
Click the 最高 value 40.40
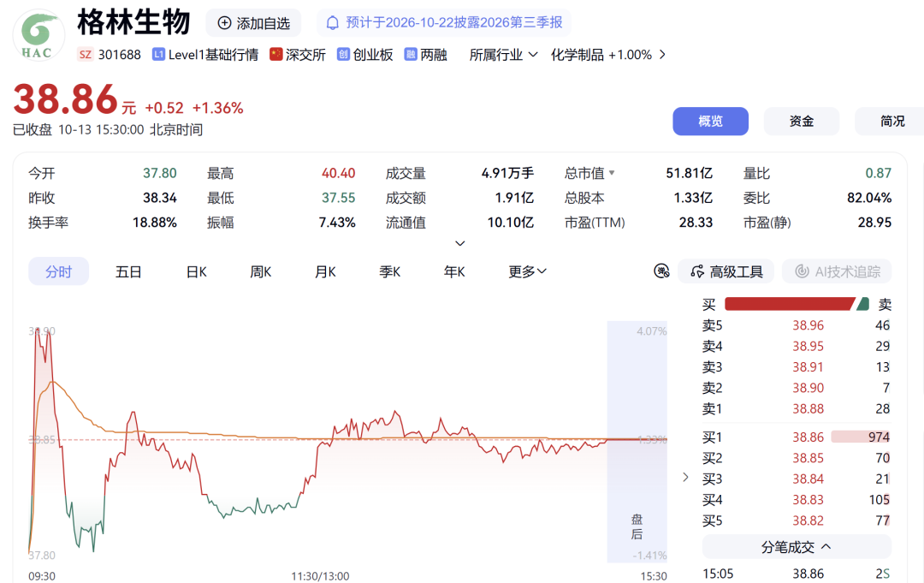[338, 173]
